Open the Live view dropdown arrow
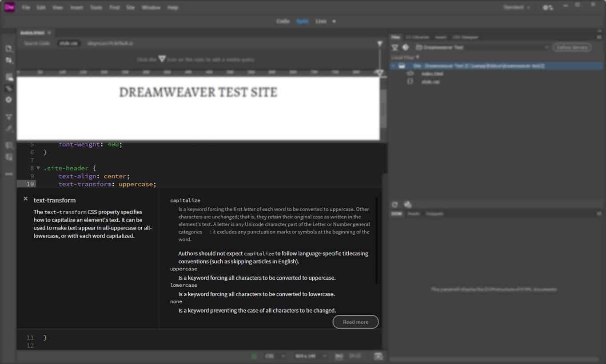This screenshot has width=606, height=364. click(x=334, y=21)
